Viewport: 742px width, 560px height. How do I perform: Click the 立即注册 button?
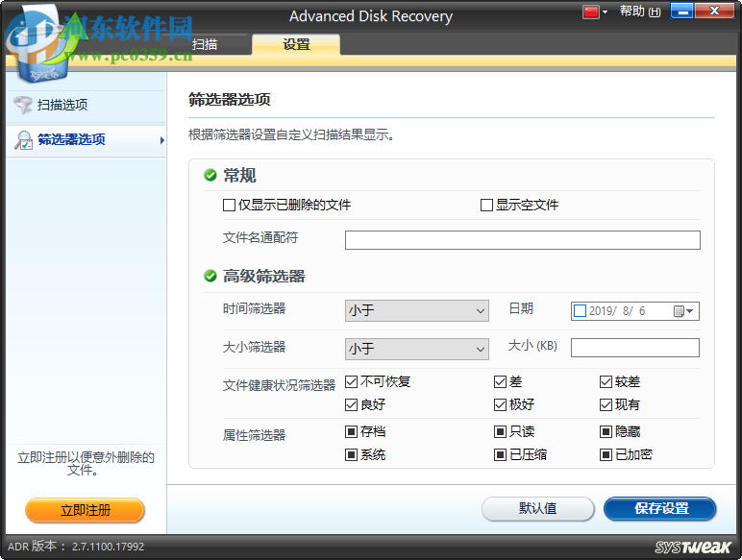86,510
